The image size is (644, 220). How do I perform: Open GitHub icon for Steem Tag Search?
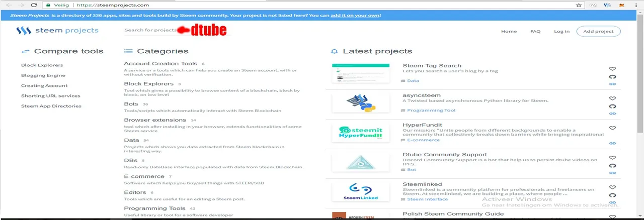click(612, 77)
